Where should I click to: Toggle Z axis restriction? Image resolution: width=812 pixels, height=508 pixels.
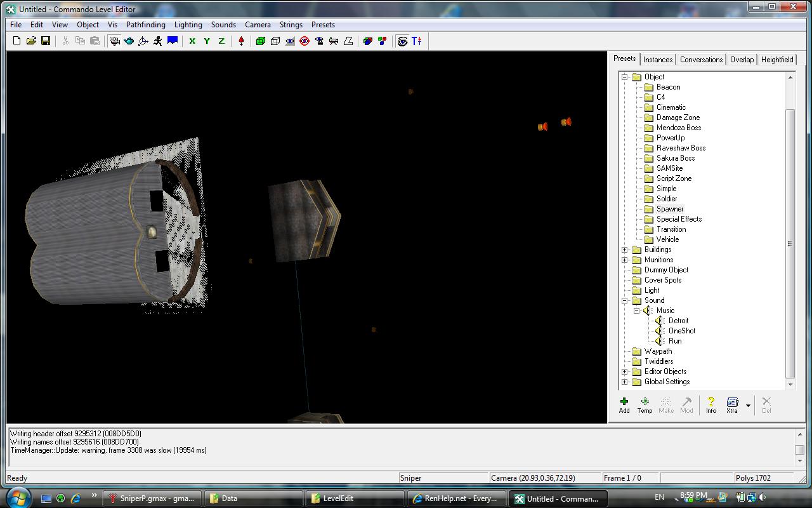coord(221,41)
